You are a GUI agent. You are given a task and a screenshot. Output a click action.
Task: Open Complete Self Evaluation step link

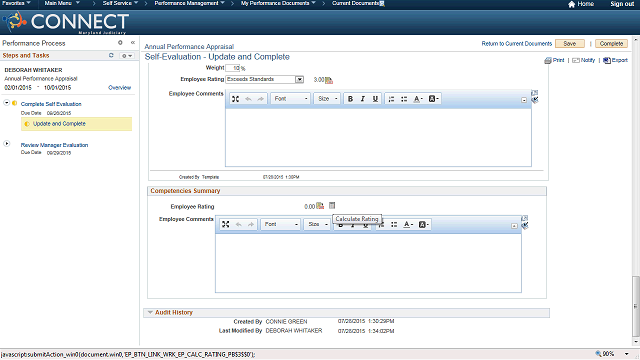pyautogui.click(x=51, y=104)
